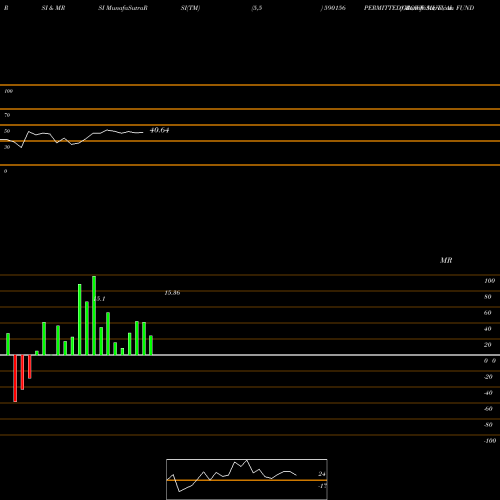Viewport: 500px width, 500px height.
Task: Click the 40 label on MR axis
Action: pos(488,329)
